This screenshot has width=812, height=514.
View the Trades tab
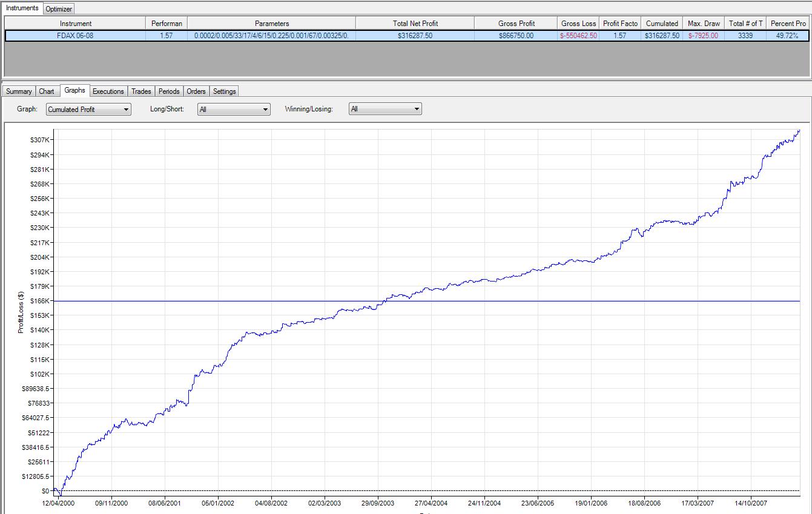(141, 91)
